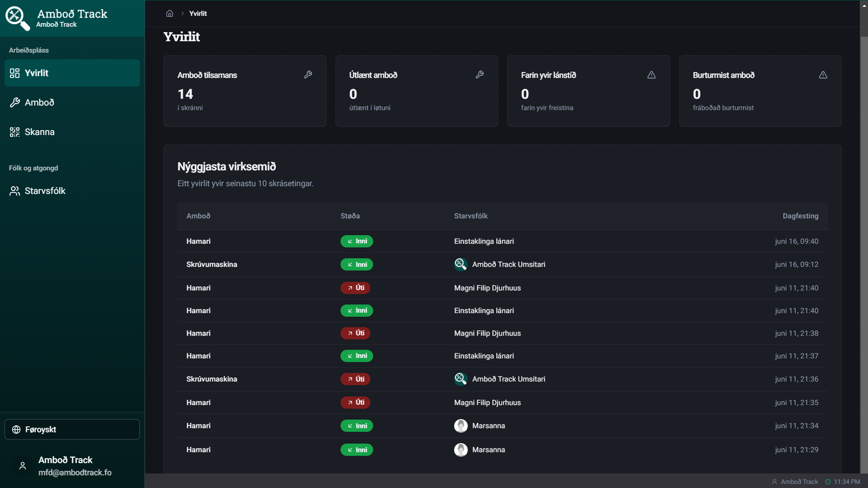
Task: Click the clock icon in the status bar
Action: (x=828, y=482)
